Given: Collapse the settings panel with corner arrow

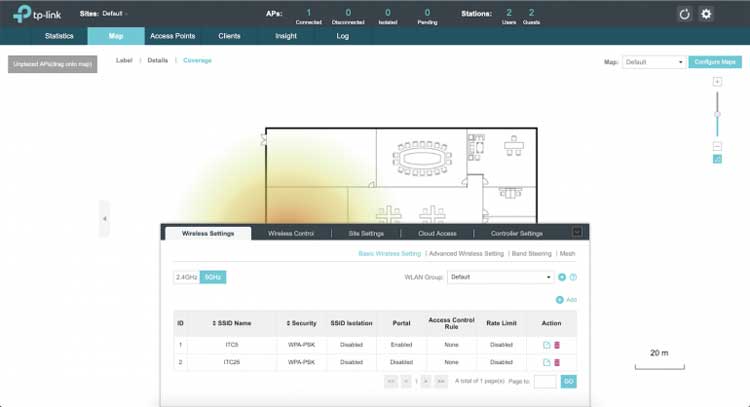Looking at the screenshot, I should [x=577, y=232].
